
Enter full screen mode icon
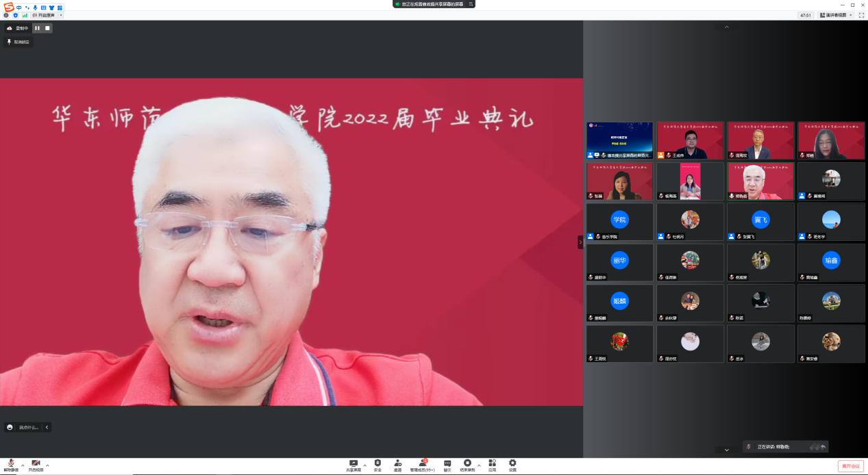coord(861,15)
